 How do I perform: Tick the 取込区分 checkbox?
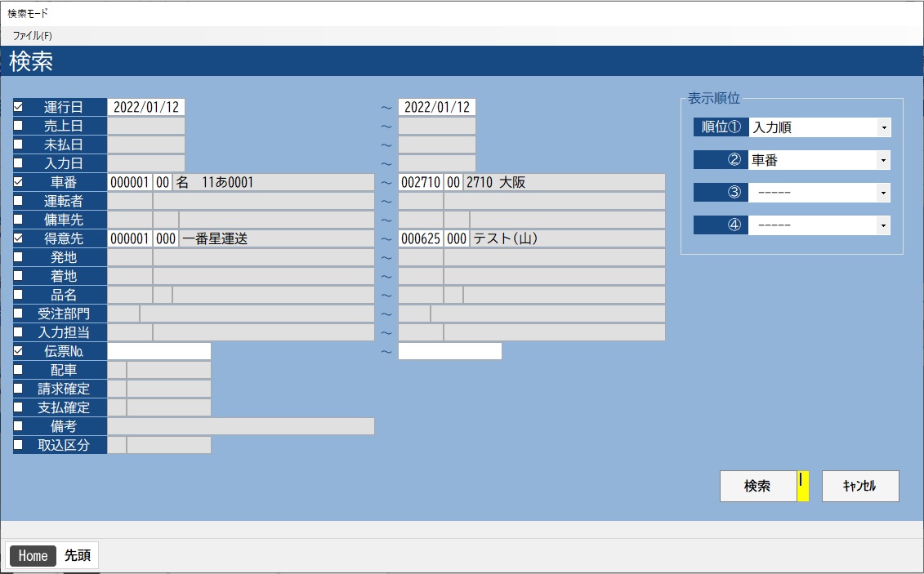18,445
